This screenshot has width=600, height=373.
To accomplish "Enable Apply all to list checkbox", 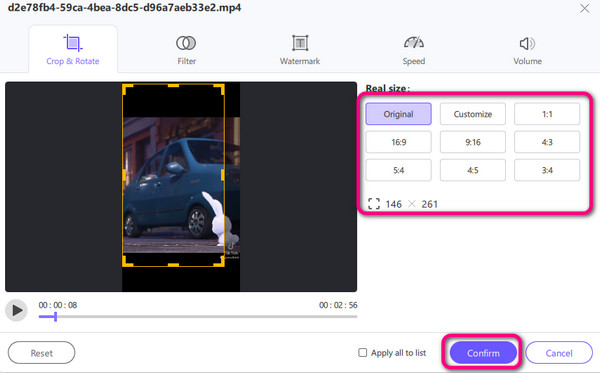I will pos(362,352).
